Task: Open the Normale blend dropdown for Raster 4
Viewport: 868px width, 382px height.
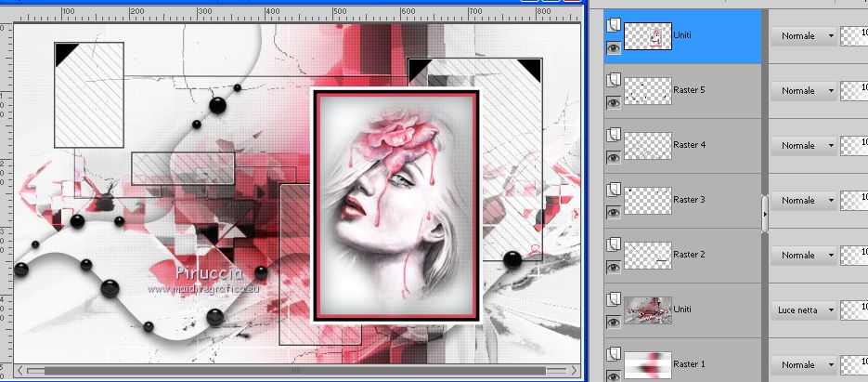Action: pyautogui.click(x=803, y=146)
